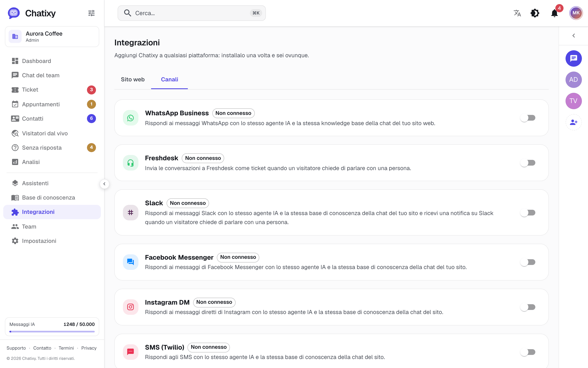Enable the Freshdesk toggle
Image resolution: width=588 pixels, height=368 pixels.
coord(528,163)
